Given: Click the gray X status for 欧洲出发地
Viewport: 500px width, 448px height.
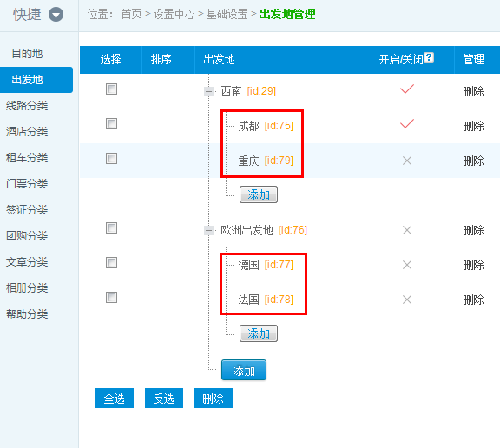Looking at the screenshot, I should click(x=407, y=230).
